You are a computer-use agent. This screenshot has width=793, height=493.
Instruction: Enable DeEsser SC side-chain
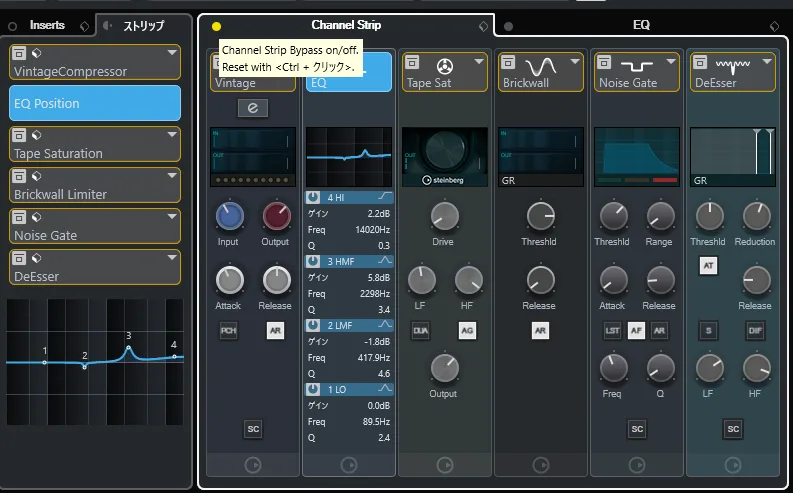coord(733,429)
